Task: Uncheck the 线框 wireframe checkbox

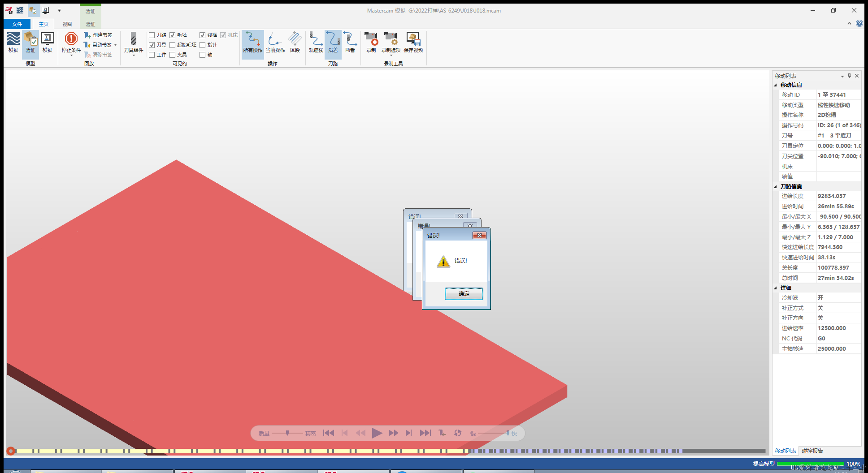Action: (203, 35)
